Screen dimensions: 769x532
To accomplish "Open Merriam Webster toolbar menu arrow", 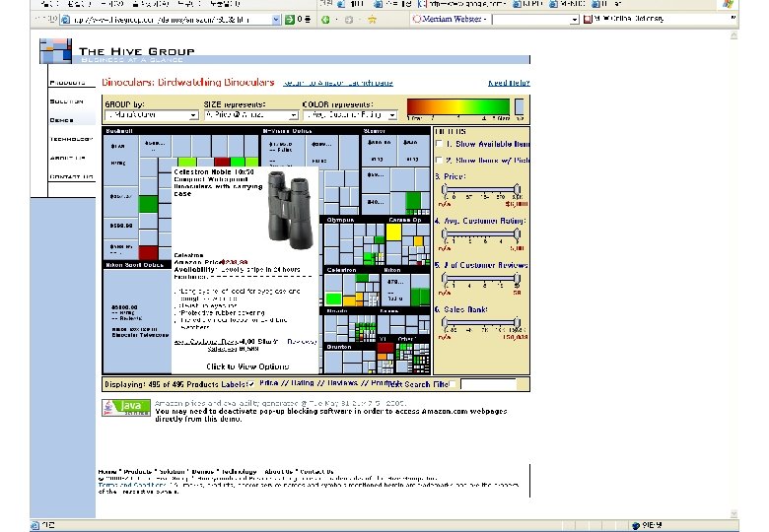I will (x=484, y=20).
